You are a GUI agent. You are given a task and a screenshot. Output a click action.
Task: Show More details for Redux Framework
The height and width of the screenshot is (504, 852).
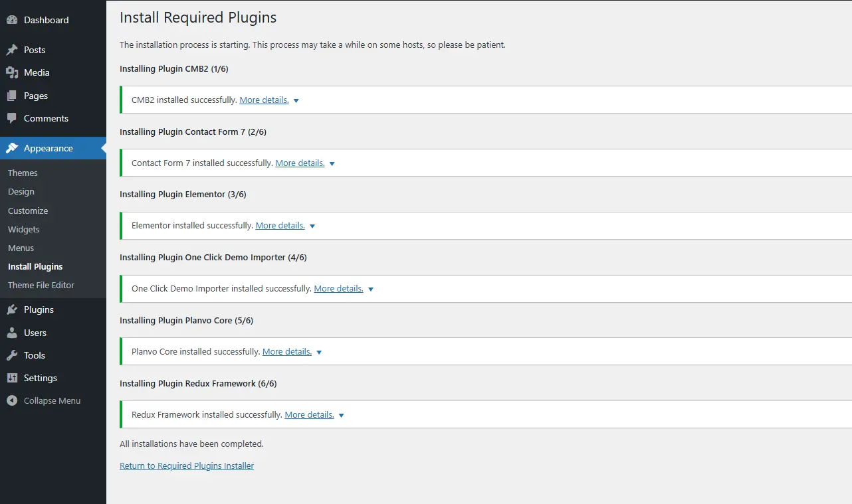tap(309, 415)
